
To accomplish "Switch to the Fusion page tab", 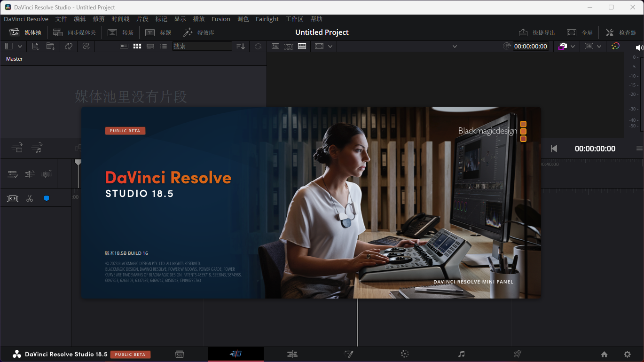I will pos(348,354).
